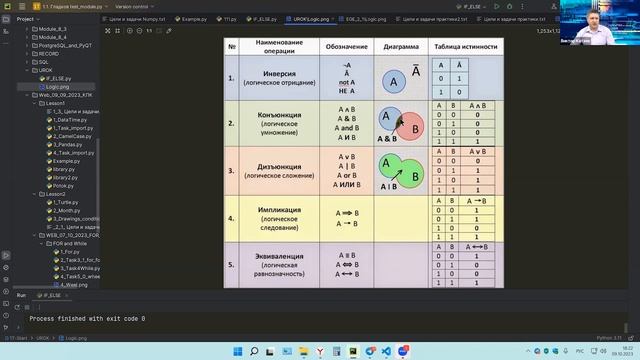Open the project name dropdown
This screenshot has height=360, width=640.
point(71,7)
